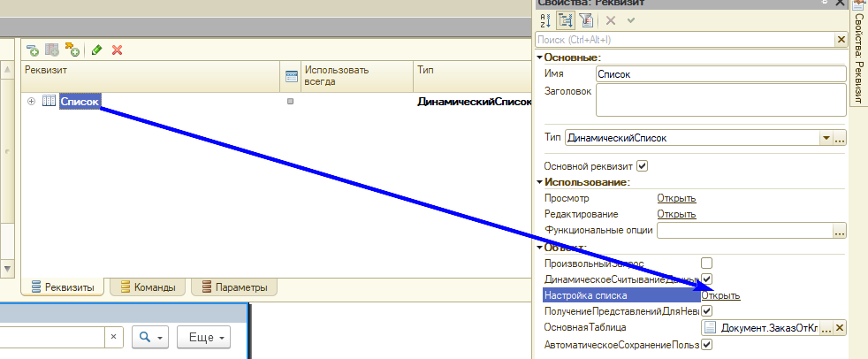
Task: Click into the Имя field
Action: (x=720, y=74)
